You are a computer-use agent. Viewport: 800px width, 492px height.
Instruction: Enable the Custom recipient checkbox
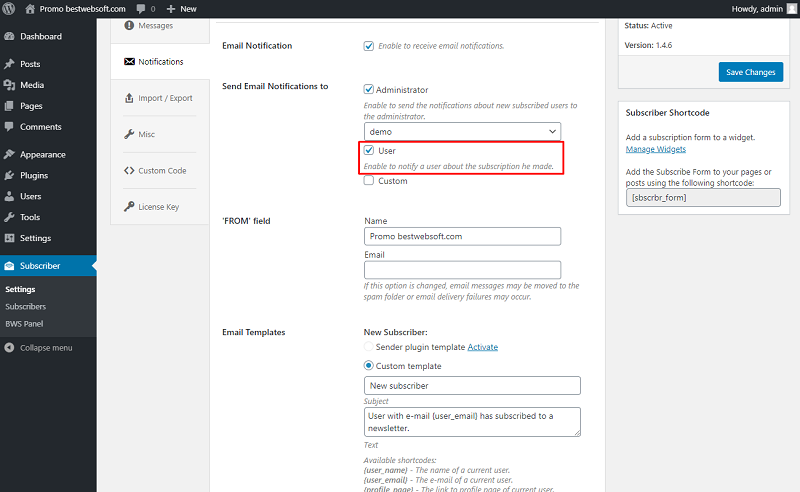pos(368,180)
